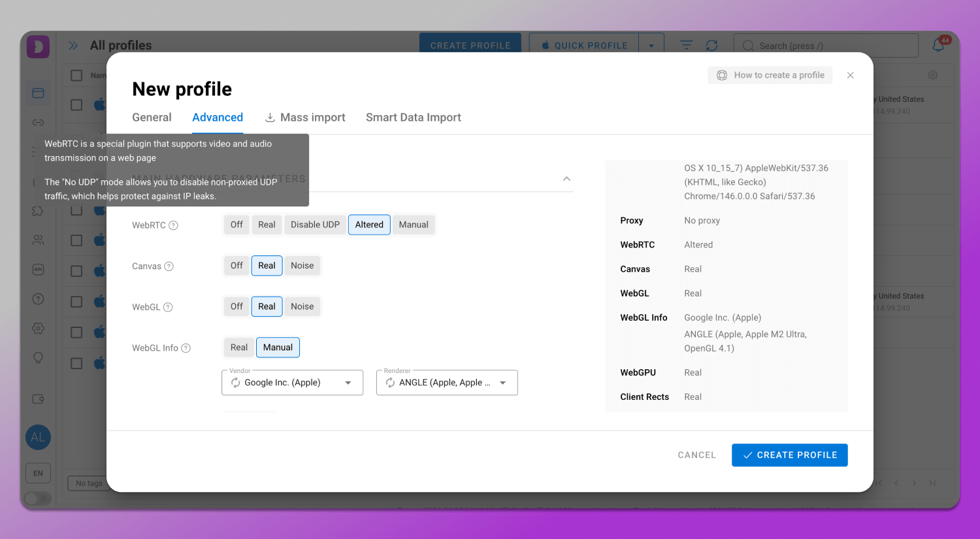
Task: Open the Mass import tab
Action: coord(305,118)
